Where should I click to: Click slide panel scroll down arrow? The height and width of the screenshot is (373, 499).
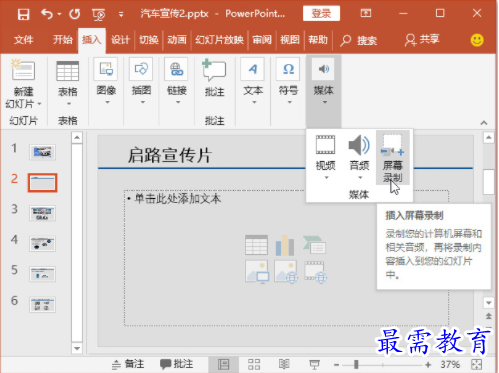(77, 348)
